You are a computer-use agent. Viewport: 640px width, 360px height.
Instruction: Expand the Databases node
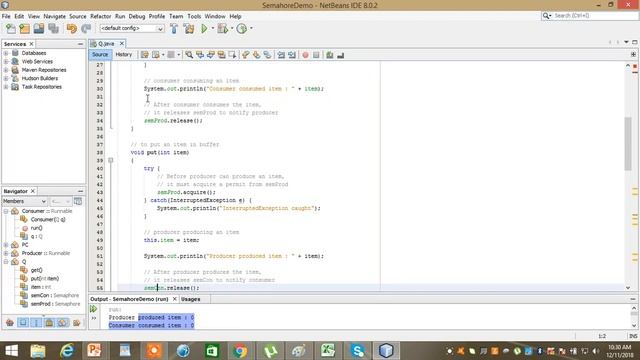point(6,53)
